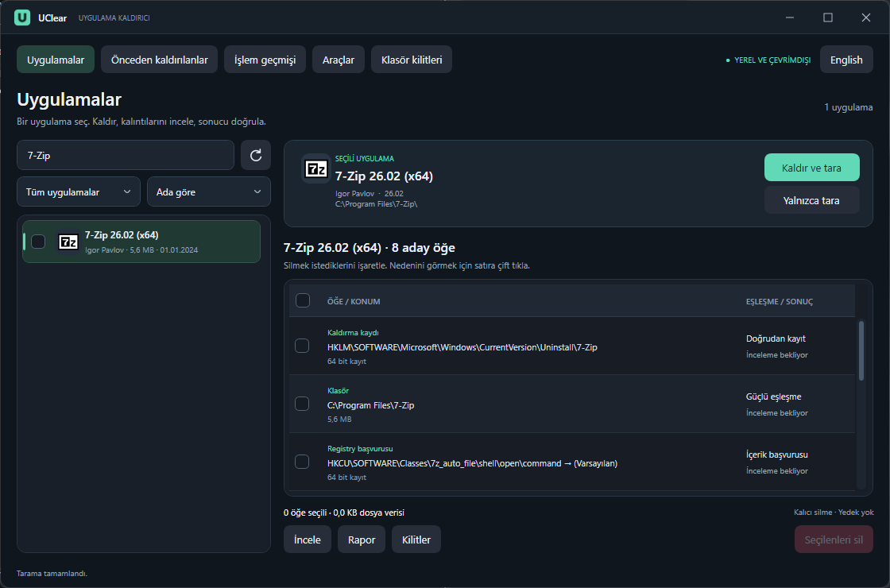Image resolution: width=890 pixels, height=588 pixels.
Task: Click the 7-Zip search input field
Action: point(126,155)
